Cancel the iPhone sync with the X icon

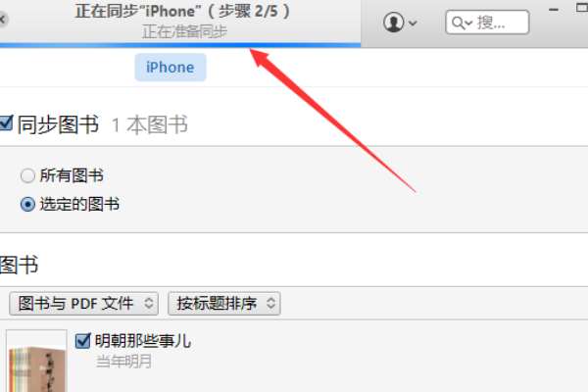2,20
